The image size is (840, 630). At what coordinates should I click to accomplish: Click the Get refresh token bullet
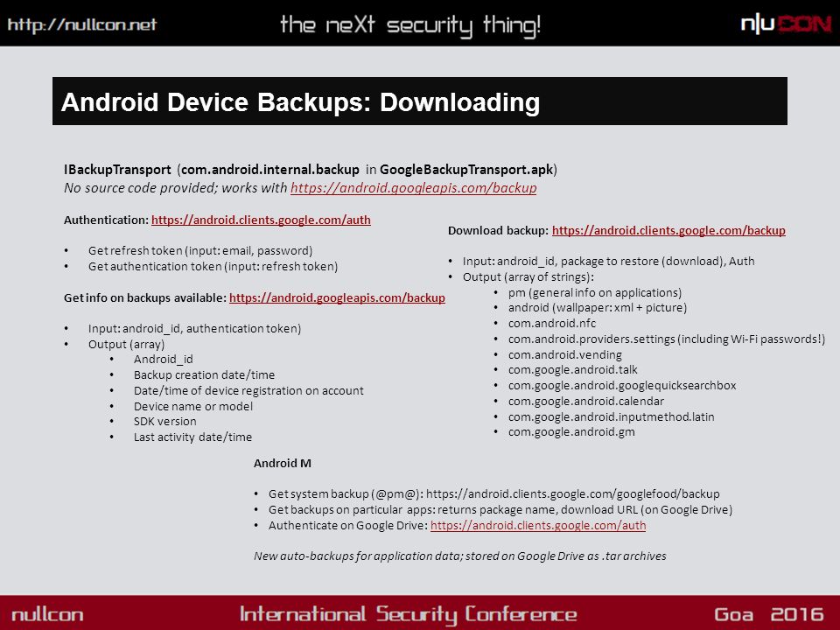[200, 251]
